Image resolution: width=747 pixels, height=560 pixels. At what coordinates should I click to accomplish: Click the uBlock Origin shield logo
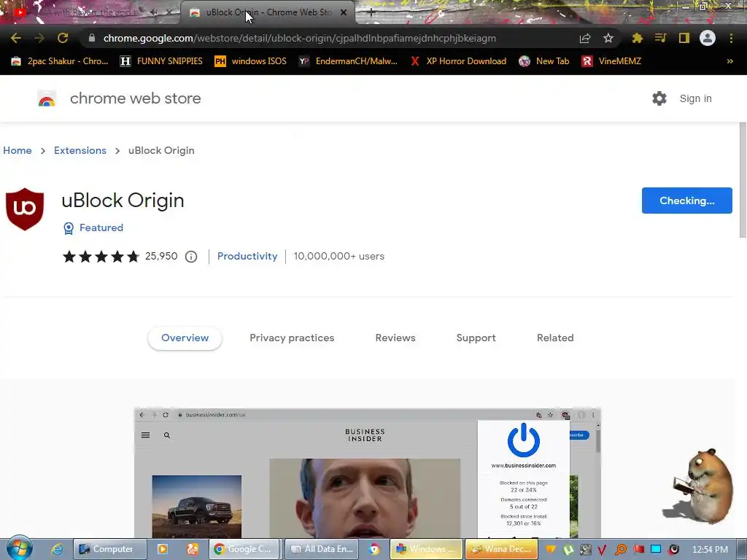(25, 209)
